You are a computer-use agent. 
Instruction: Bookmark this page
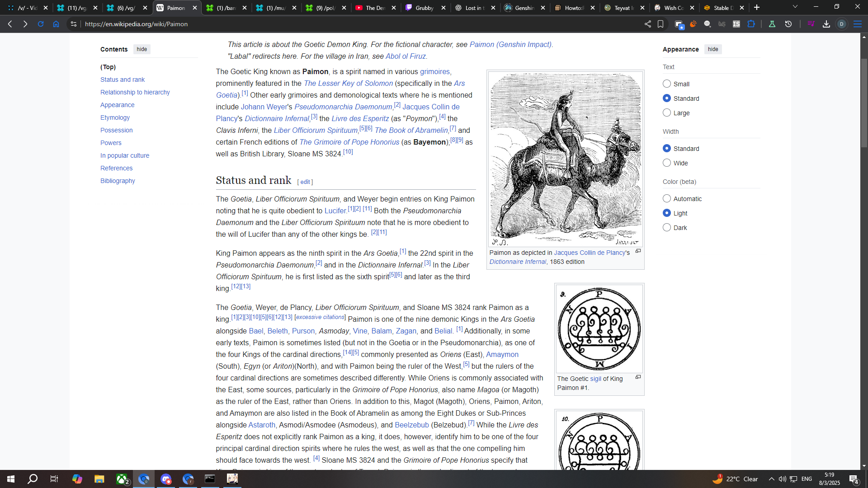click(x=660, y=24)
